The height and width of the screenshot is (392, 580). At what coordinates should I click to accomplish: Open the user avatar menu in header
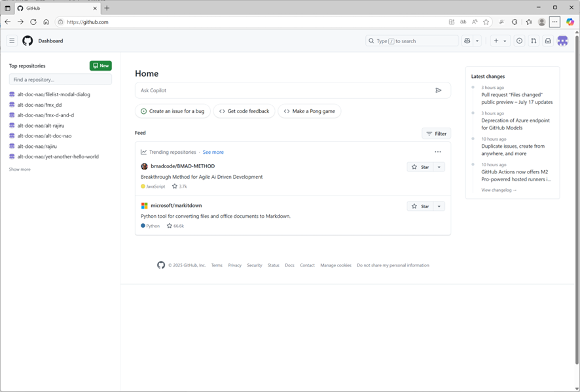562,41
